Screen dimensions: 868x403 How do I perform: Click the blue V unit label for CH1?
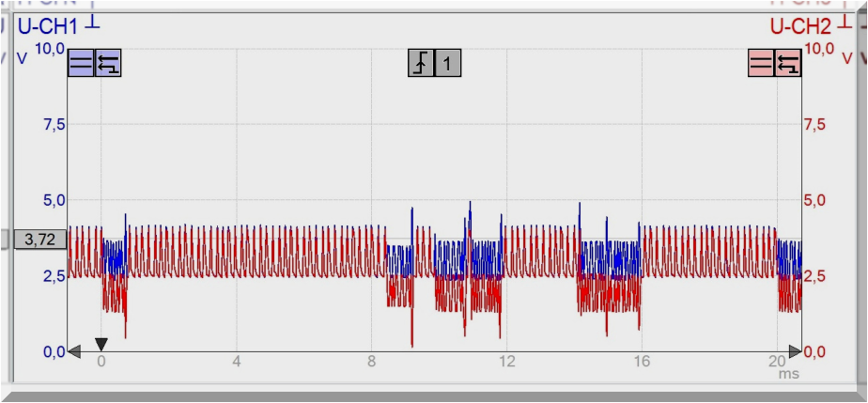(x=23, y=58)
